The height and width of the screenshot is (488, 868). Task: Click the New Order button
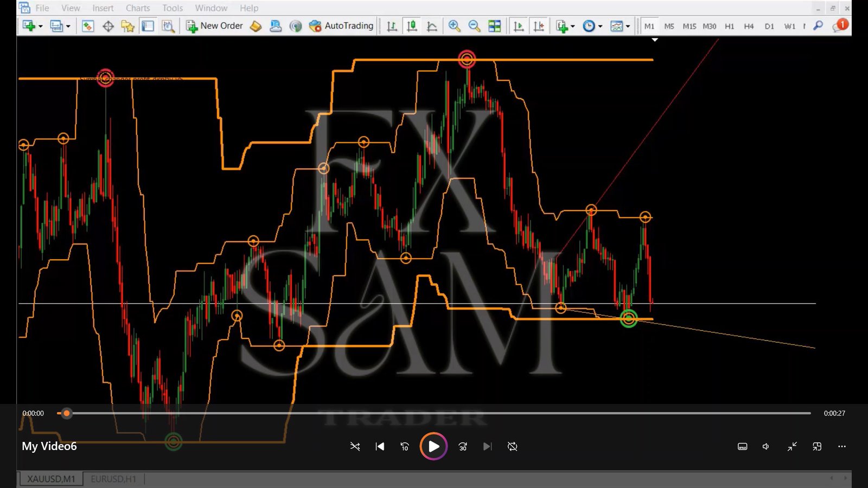[x=215, y=26]
